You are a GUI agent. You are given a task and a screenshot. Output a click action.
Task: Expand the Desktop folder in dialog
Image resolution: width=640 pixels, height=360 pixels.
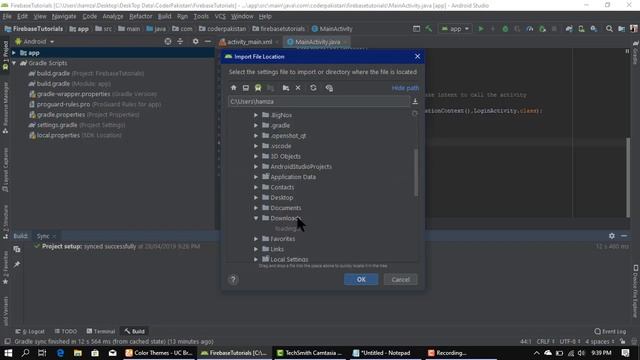coord(256,198)
